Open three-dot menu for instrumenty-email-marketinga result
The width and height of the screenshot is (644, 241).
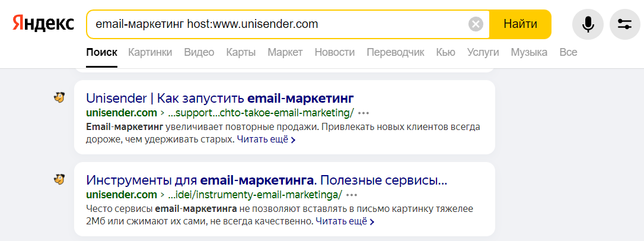click(x=352, y=195)
